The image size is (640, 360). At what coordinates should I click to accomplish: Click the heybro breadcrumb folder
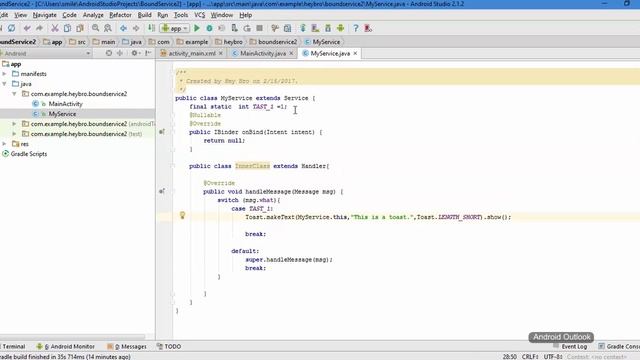coord(229,42)
